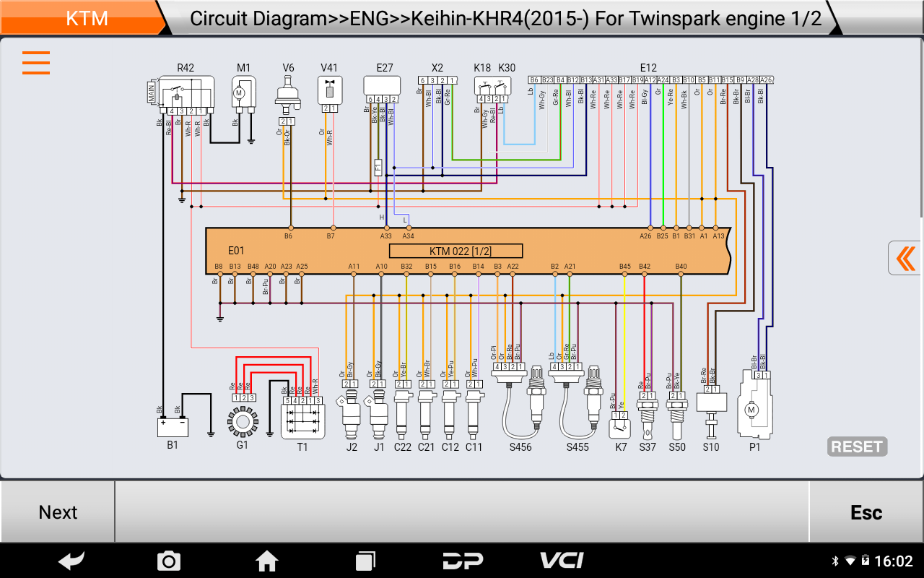Tap ECU pin B6 label
The height and width of the screenshot is (578, 924).
(x=289, y=236)
